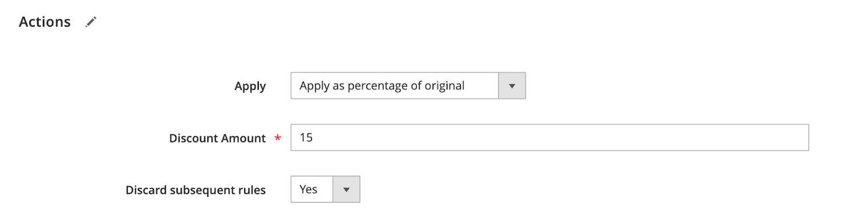This screenshot has width=868, height=224.
Task: Expand the Discard subsequent rules dropdown
Action: pyautogui.click(x=325, y=189)
